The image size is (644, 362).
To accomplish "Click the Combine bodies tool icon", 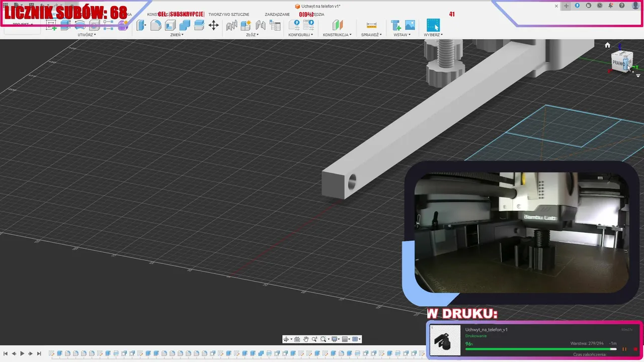I will pos(185,25).
